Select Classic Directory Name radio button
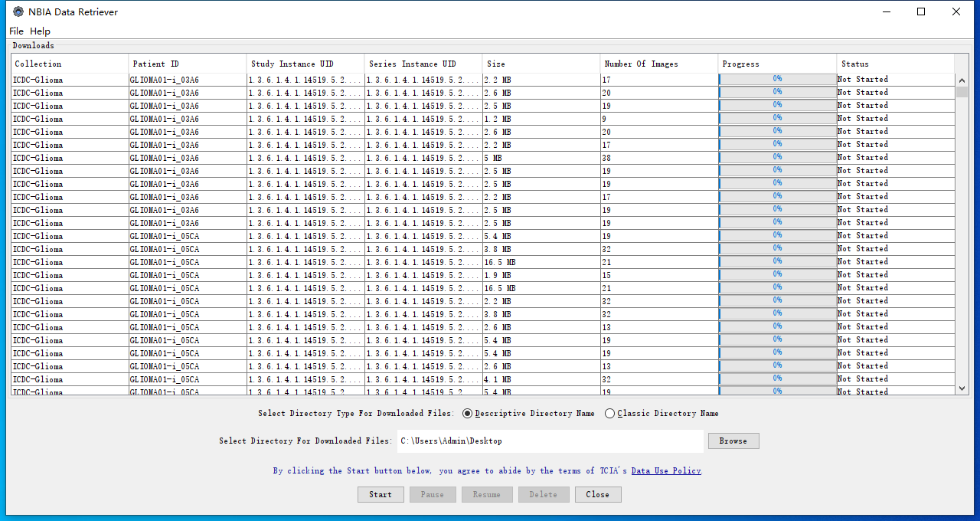 (610, 414)
